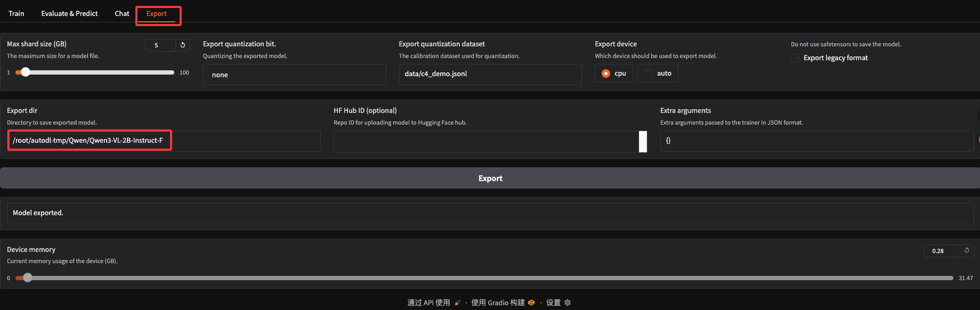
Task: Edit the Extra arguments JSON field
Action: (x=816, y=141)
